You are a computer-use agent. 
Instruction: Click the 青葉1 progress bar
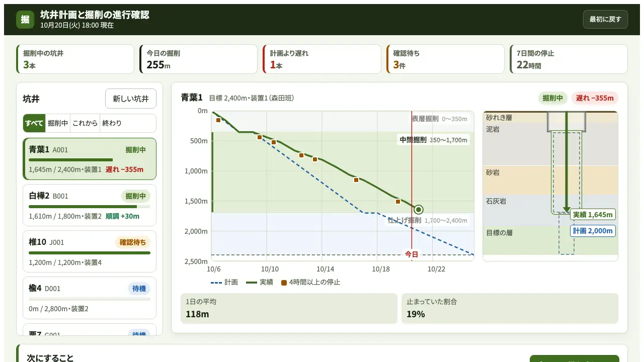(x=90, y=160)
